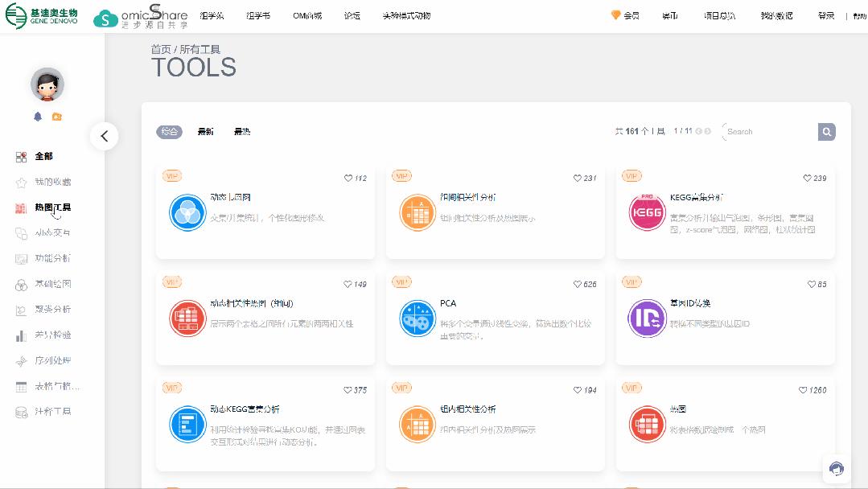Screen dimensions: 868x489
Task: Switch to the 最热 sorting tab
Action: pyautogui.click(x=241, y=130)
